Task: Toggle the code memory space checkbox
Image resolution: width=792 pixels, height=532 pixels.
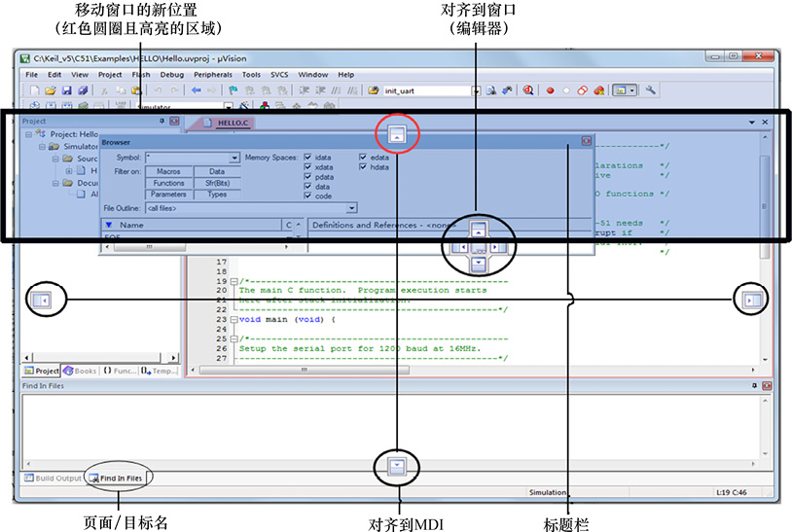Action: click(x=307, y=196)
